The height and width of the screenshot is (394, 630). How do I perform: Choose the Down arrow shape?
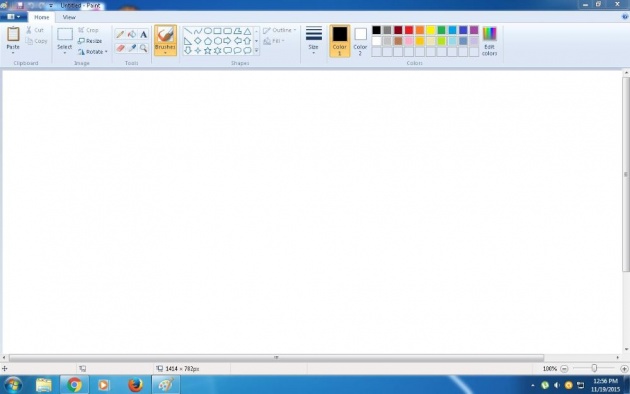click(188, 51)
